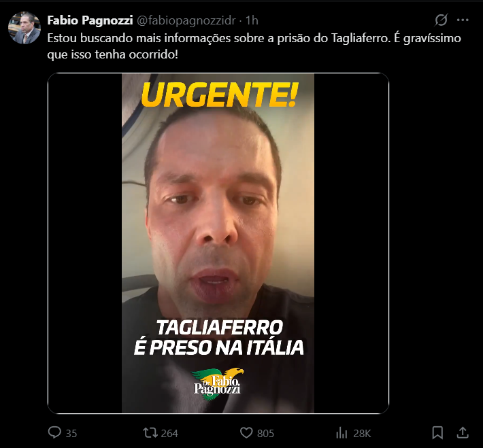This screenshot has height=448, width=483.
Task: Click the 1h post timestamp
Action: 252,20
